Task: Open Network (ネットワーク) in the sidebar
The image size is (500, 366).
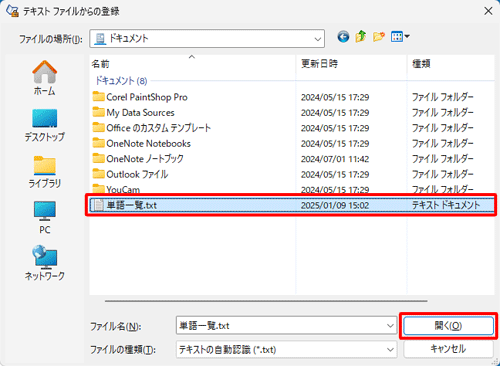Action: [x=44, y=263]
